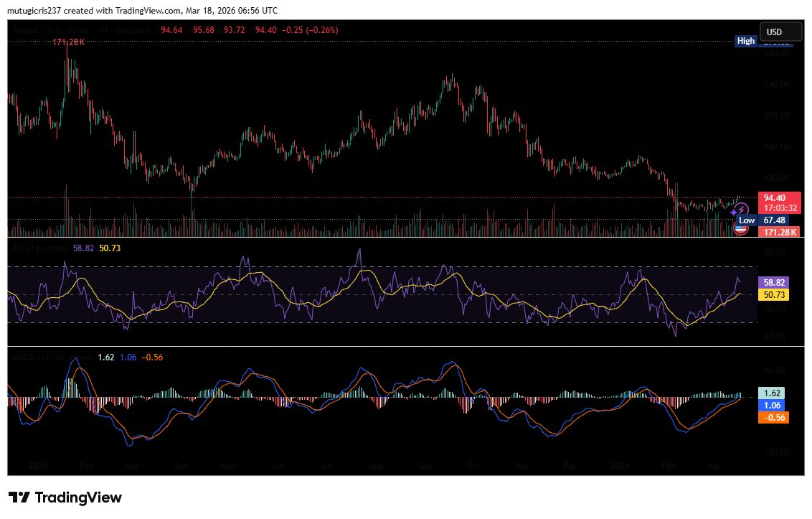Click the 200.00 level on price axis

point(777,116)
